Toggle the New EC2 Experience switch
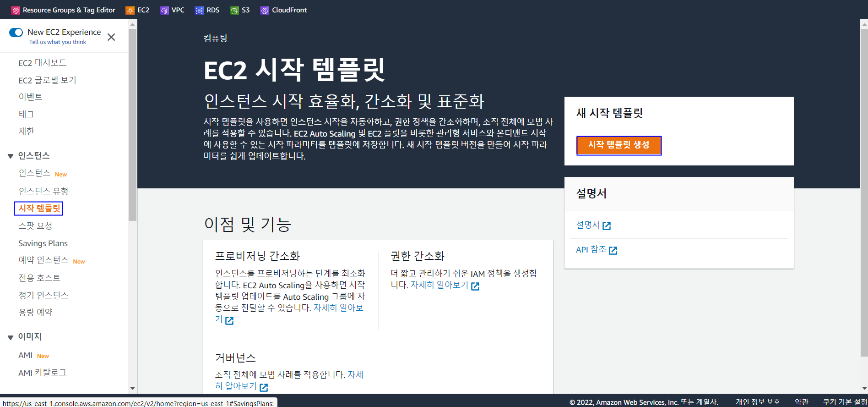The image size is (868, 407). [x=16, y=32]
